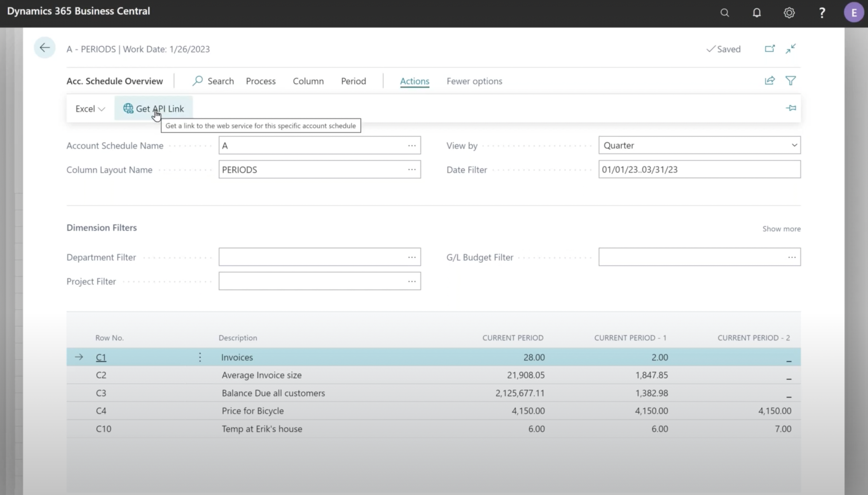This screenshot has height=495, width=868.
Task: Click Get API Link action
Action: point(153,108)
